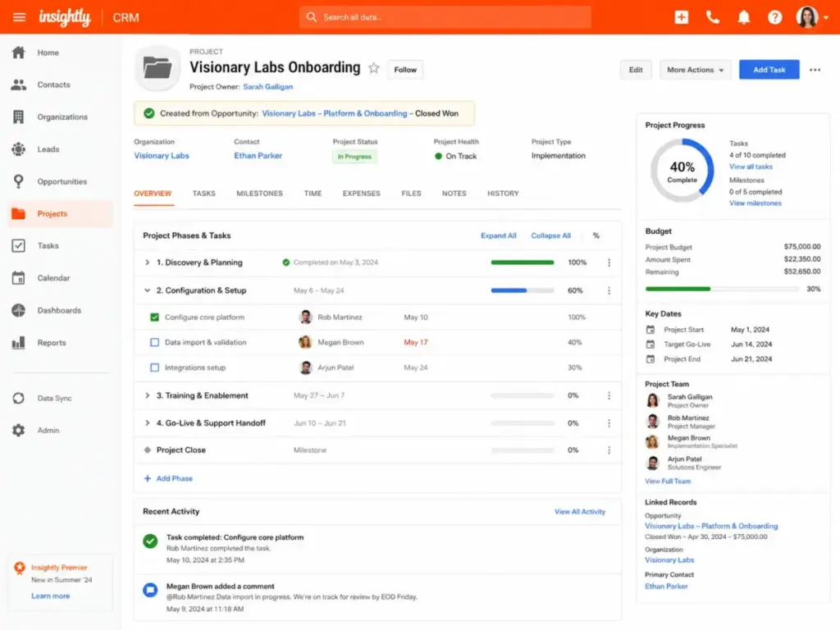Collapse Configuration & Setup phase
The image size is (840, 630).
tap(148, 290)
